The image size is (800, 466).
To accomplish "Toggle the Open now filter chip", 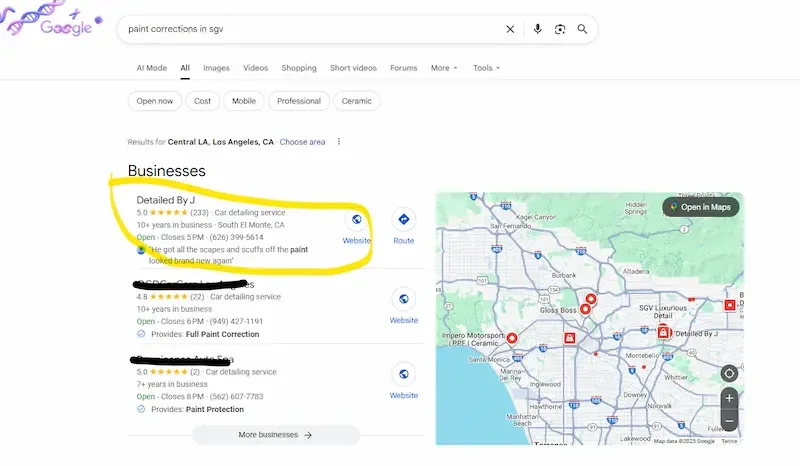I will tap(155, 101).
